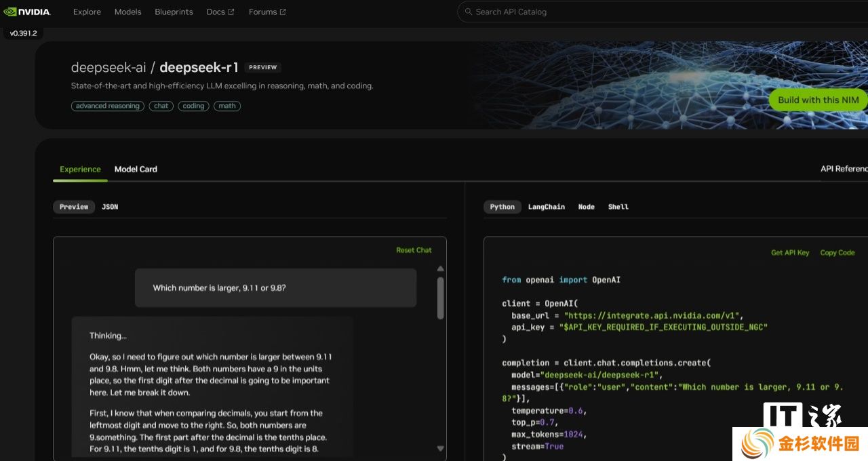Viewport: 868px width, 461px height.
Task: Click the NVIDIA logo
Action: click(x=27, y=12)
